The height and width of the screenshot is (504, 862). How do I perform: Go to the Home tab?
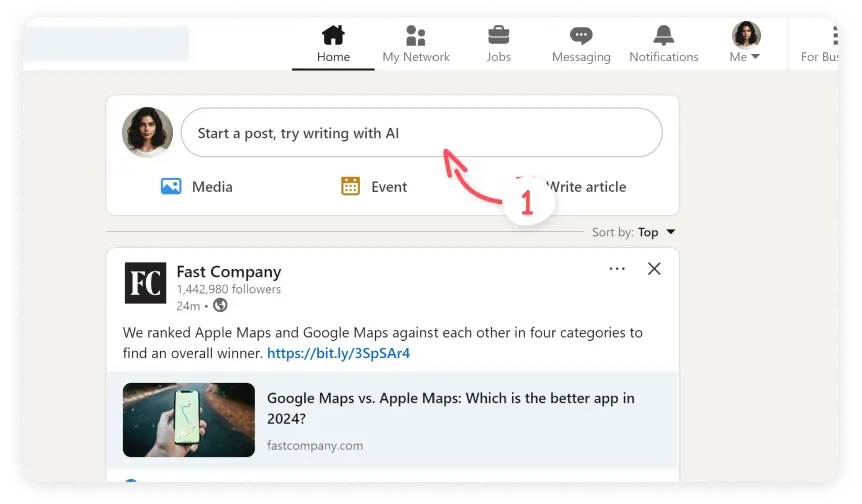[x=333, y=44]
